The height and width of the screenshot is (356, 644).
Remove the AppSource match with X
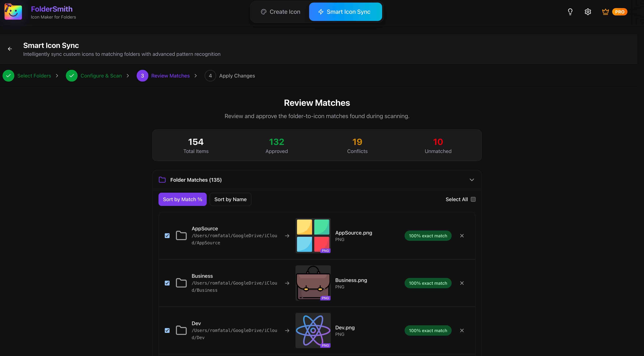[462, 236]
